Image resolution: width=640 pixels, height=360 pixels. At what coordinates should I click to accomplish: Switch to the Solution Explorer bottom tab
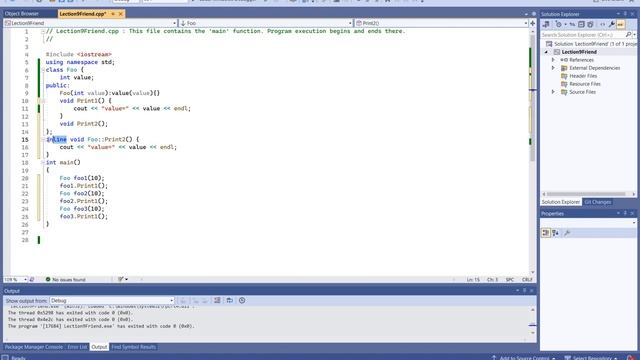(560, 202)
